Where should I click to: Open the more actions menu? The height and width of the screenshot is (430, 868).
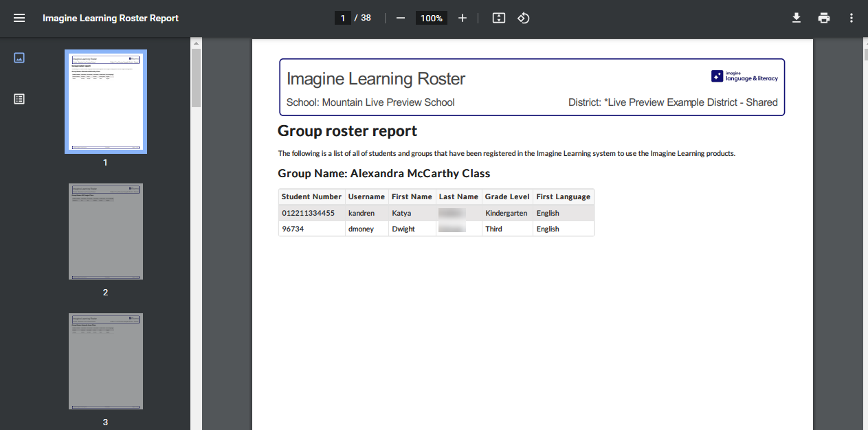coord(852,18)
